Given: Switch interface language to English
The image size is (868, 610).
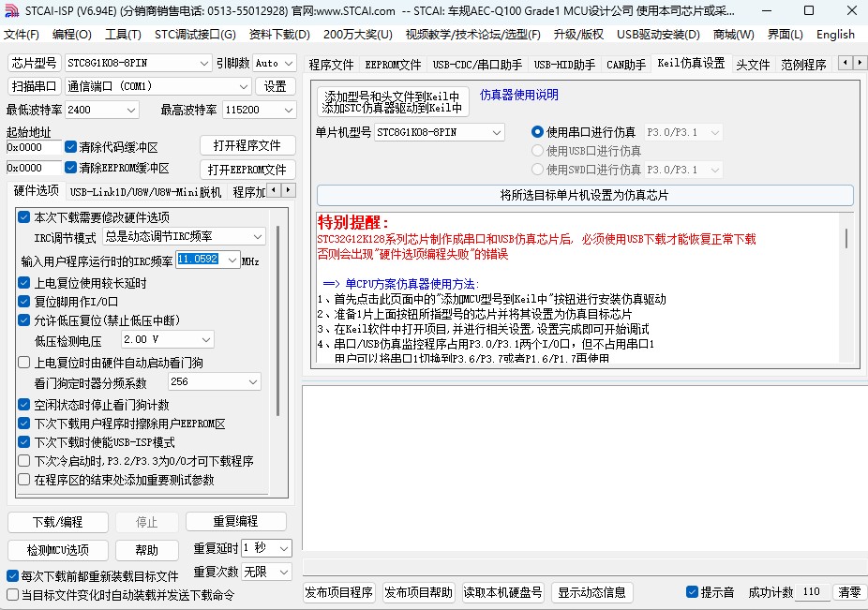Looking at the screenshot, I should click(835, 35).
